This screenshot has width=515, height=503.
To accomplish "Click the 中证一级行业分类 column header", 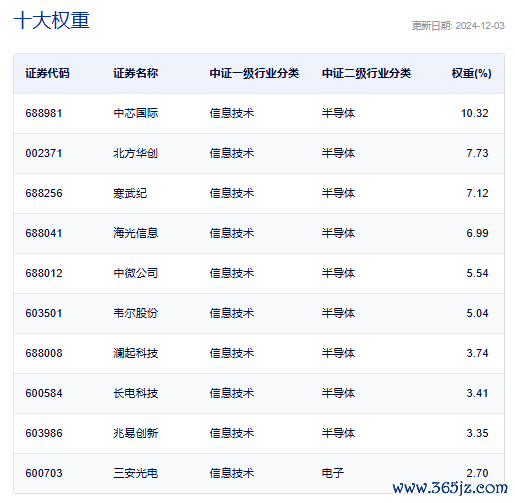I will click(254, 73).
